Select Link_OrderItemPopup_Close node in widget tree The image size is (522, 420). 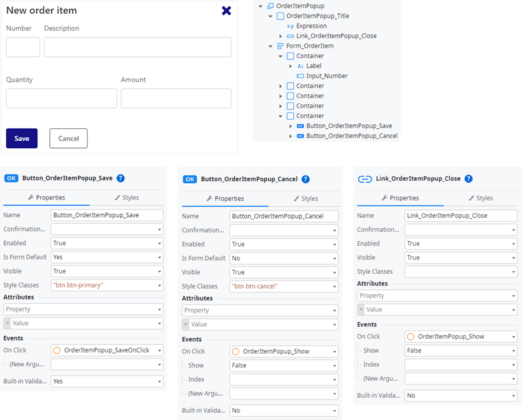[x=336, y=36]
